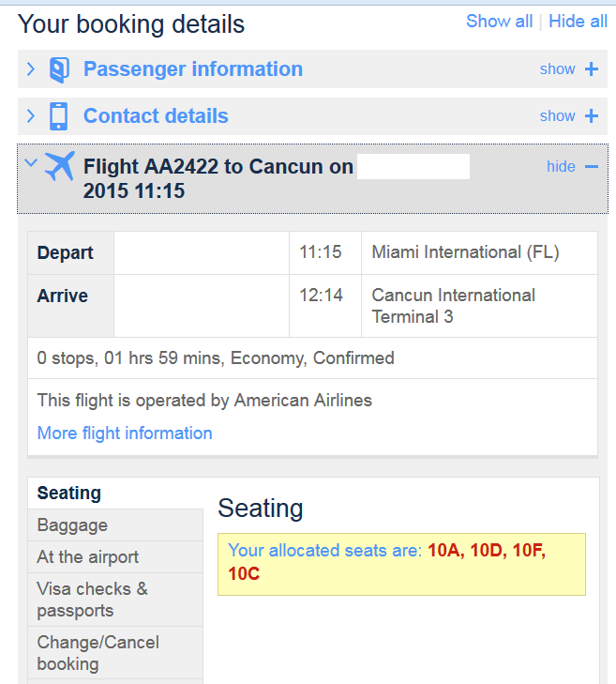Expand Contact details using left chevron
This screenshot has width=616, height=684.
(31, 116)
